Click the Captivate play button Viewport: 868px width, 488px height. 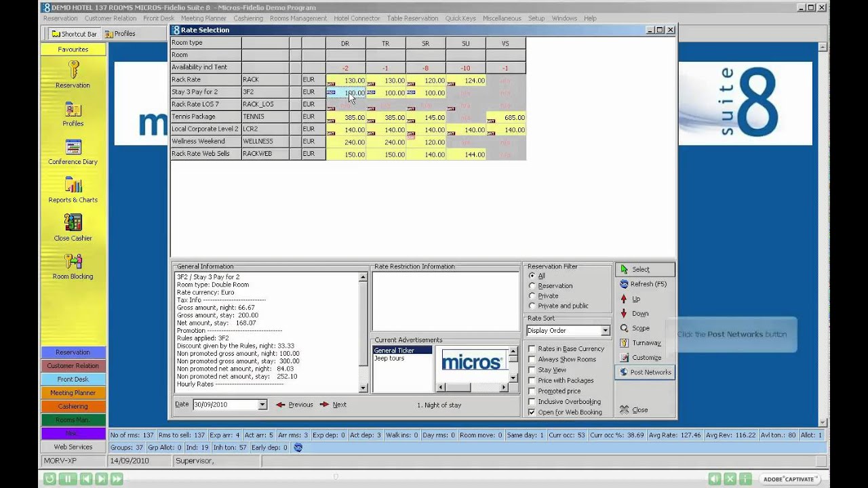click(x=100, y=479)
